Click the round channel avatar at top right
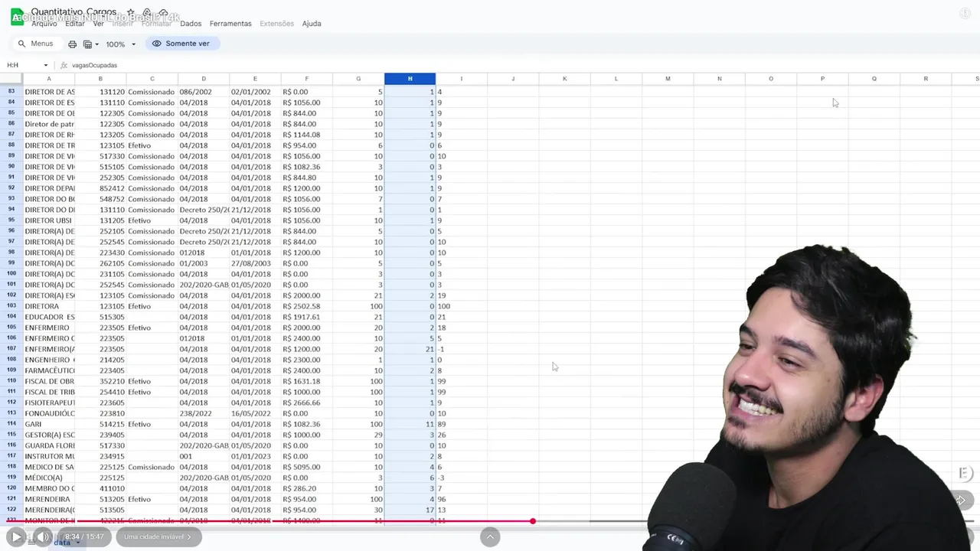The image size is (980, 551). 965,13
